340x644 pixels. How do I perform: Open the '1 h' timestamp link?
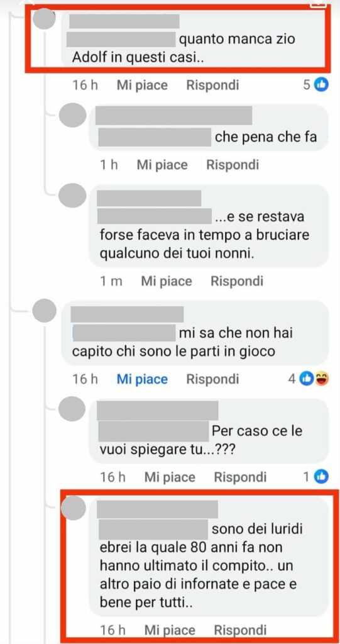click(109, 165)
